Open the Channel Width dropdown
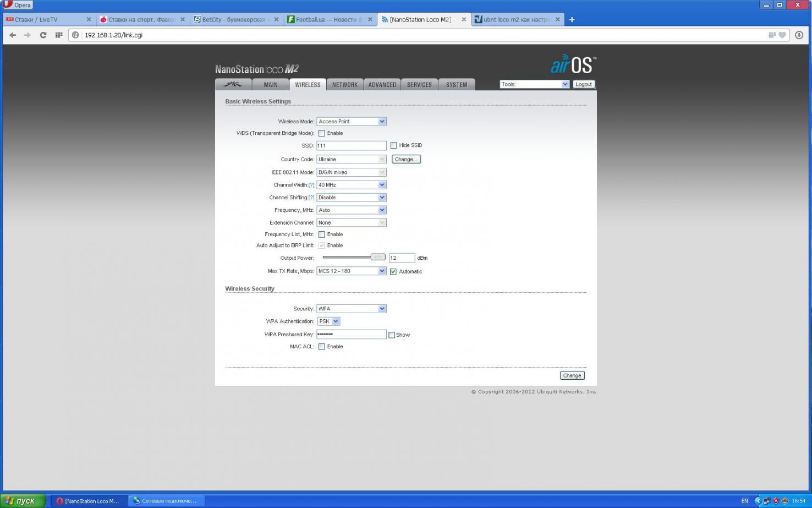 click(x=352, y=185)
